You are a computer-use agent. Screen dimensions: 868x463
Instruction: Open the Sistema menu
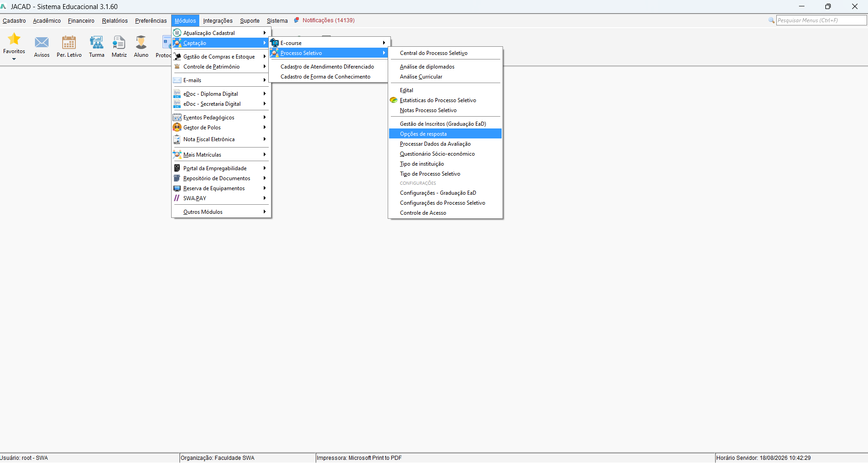(x=277, y=20)
